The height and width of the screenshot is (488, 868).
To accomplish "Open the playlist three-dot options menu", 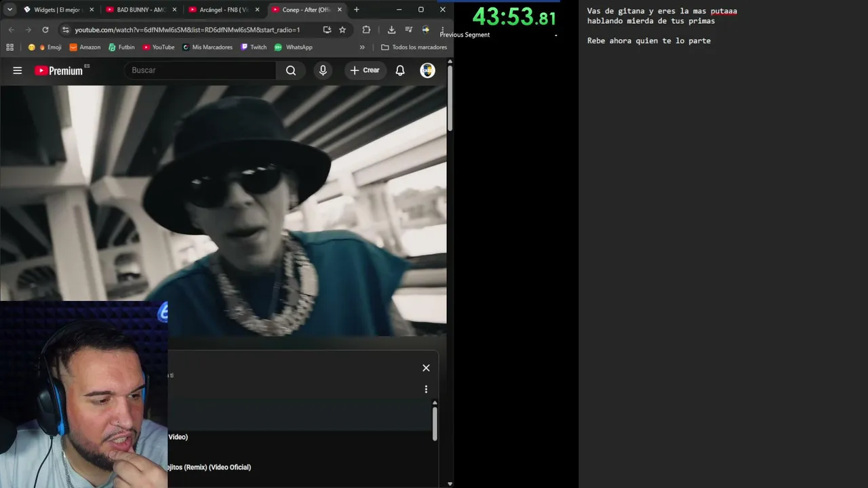I will (426, 389).
